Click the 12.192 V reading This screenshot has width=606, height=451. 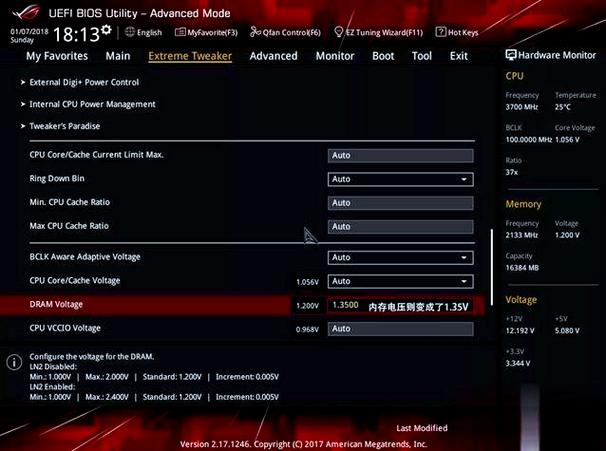click(x=520, y=331)
